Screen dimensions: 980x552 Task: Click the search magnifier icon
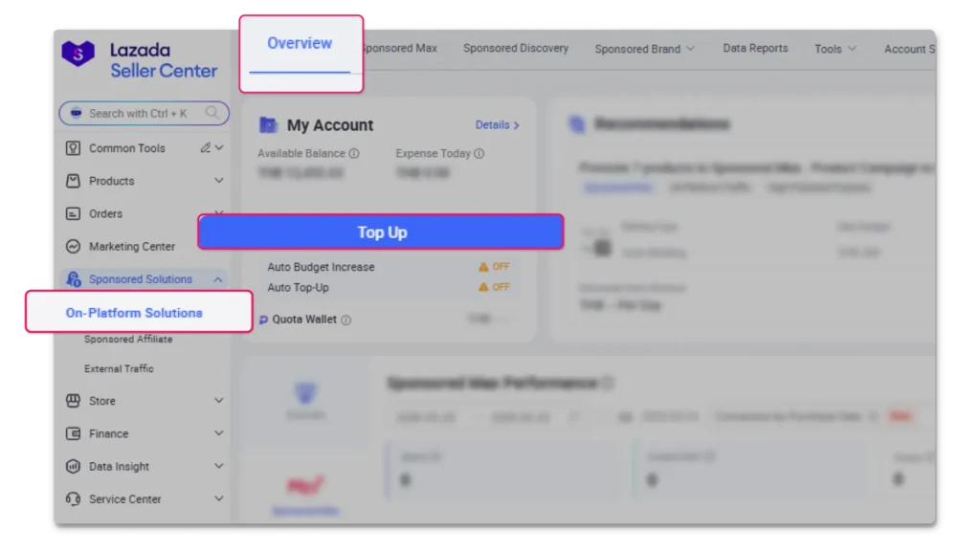[x=212, y=113]
